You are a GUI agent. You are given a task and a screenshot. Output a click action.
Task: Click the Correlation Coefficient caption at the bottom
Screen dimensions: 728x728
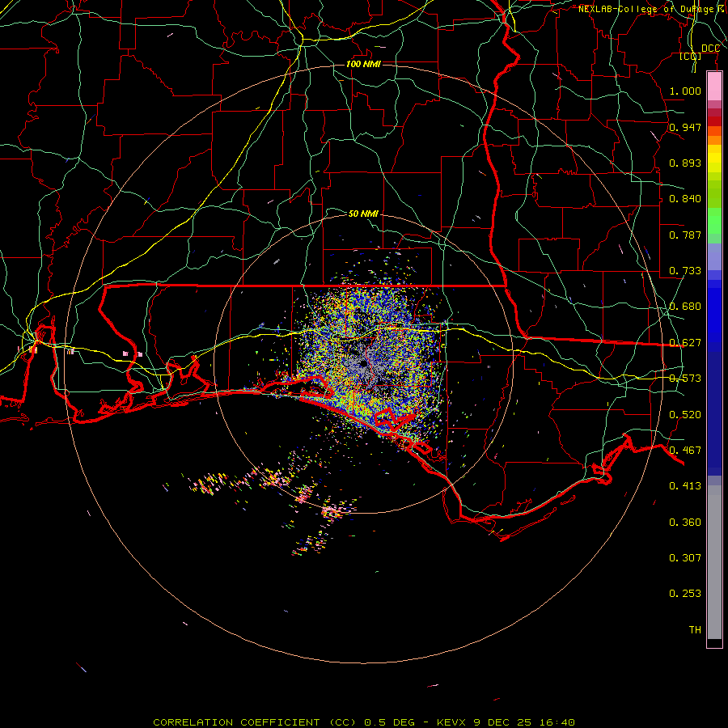pos(364,722)
